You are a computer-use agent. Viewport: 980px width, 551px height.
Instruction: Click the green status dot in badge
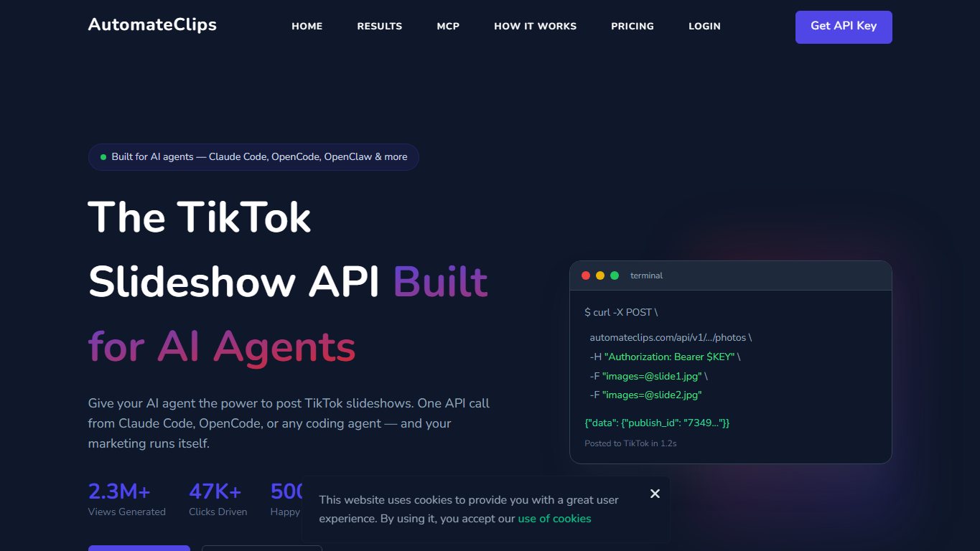tap(103, 157)
